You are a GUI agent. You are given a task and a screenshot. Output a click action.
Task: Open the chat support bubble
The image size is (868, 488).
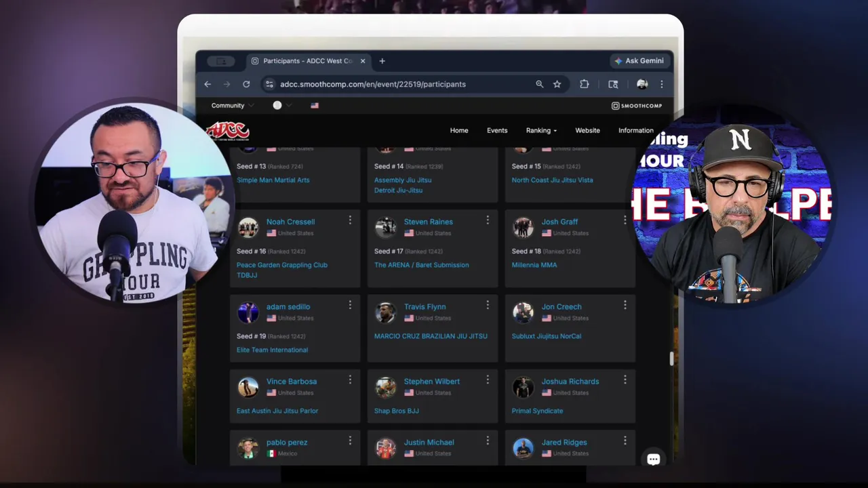click(x=653, y=460)
